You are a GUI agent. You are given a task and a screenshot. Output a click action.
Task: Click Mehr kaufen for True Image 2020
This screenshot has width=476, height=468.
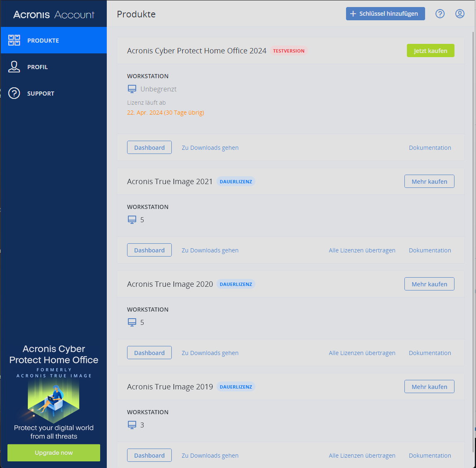[x=429, y=284]
